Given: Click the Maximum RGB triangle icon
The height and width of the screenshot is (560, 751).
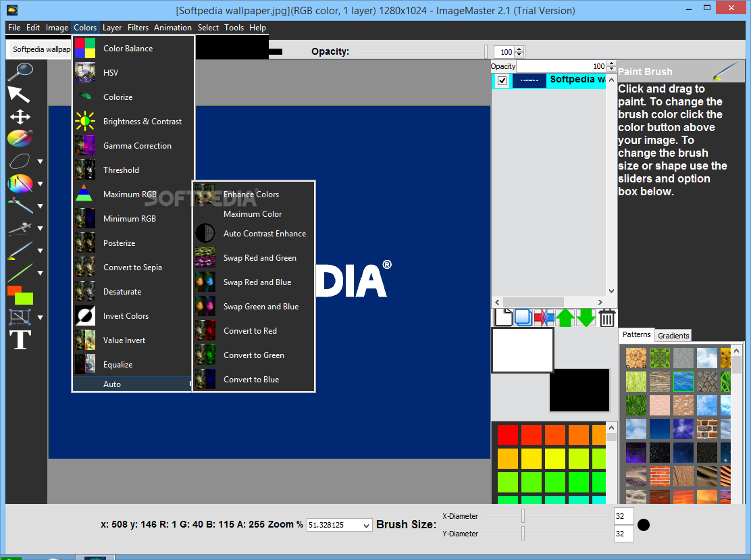Looking at the screenshot, I should coord(85,194).
